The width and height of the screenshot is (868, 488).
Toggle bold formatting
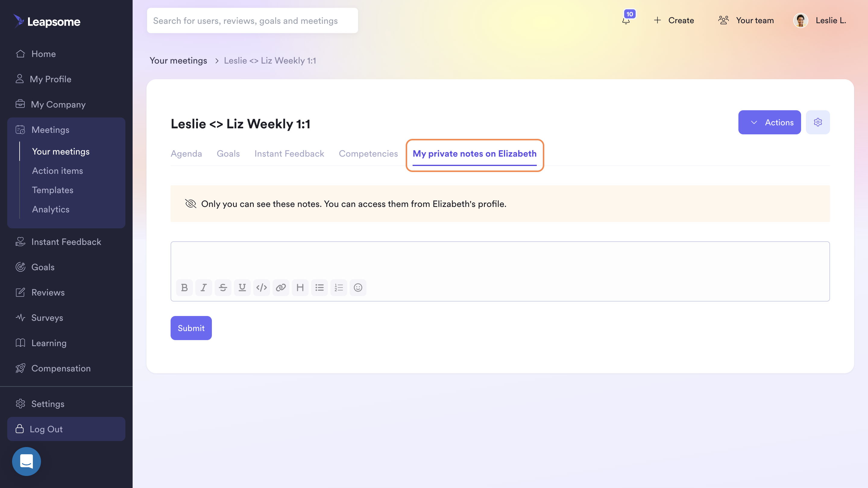point(184,287)
